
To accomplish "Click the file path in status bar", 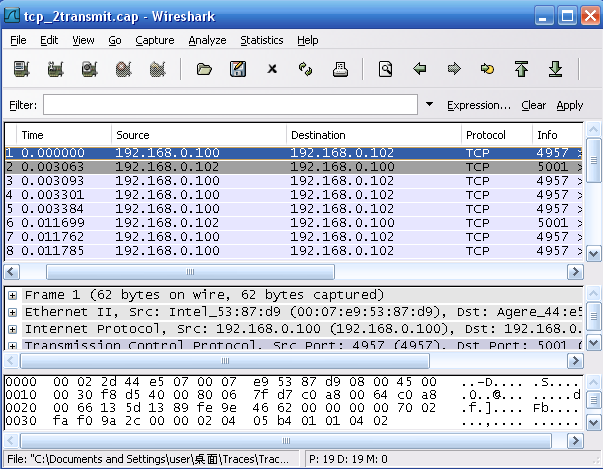I will 148,459.
